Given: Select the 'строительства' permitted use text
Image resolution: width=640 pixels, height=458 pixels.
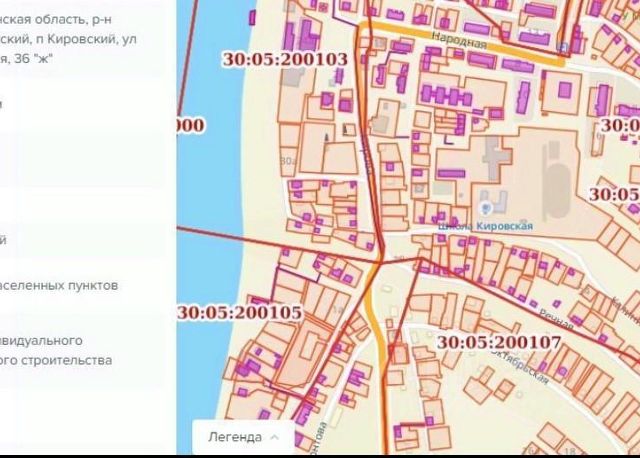Looking at the screenshot, I should tap(56, 360).
